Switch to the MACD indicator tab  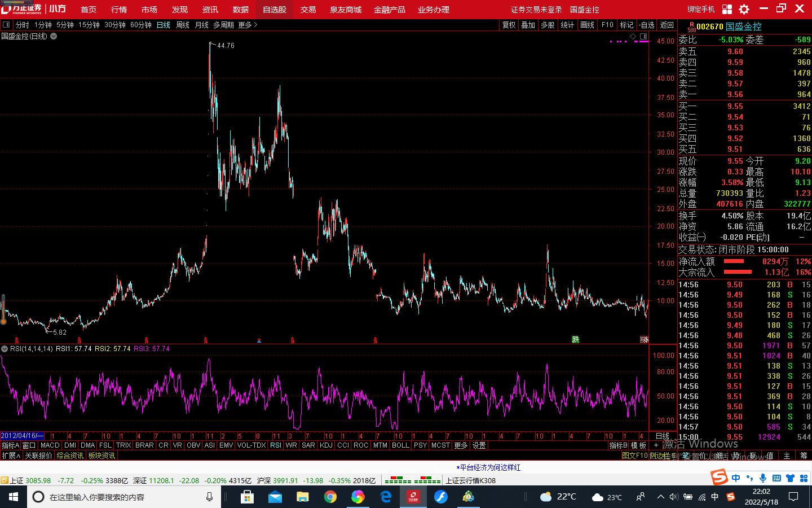pos(50,445)
